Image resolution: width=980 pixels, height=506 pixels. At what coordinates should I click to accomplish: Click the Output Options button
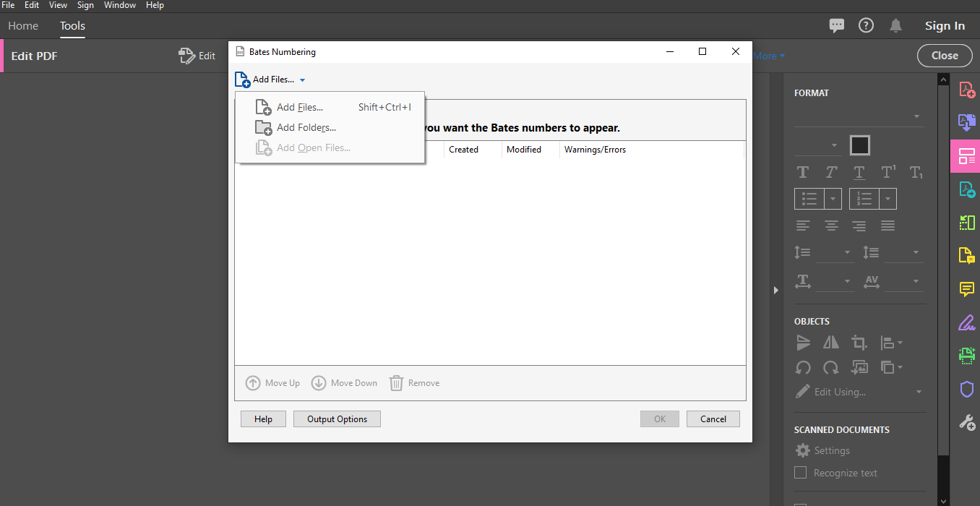337,419
